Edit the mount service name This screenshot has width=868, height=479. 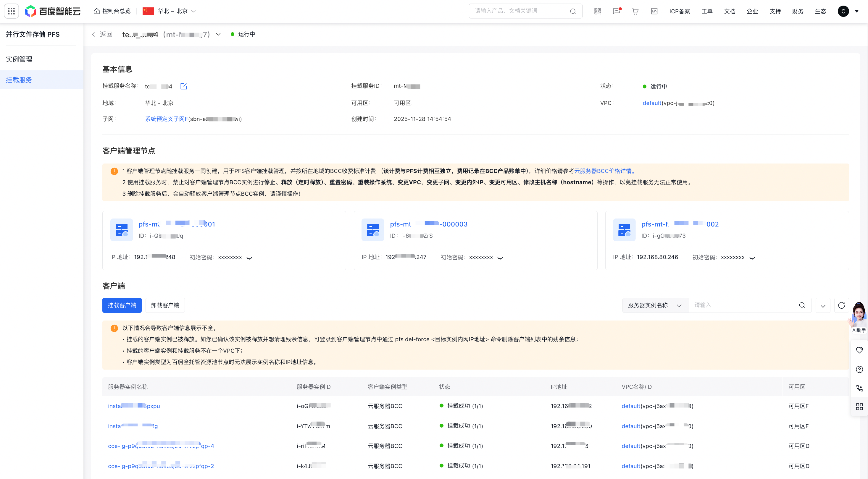(x=184, y=86)
